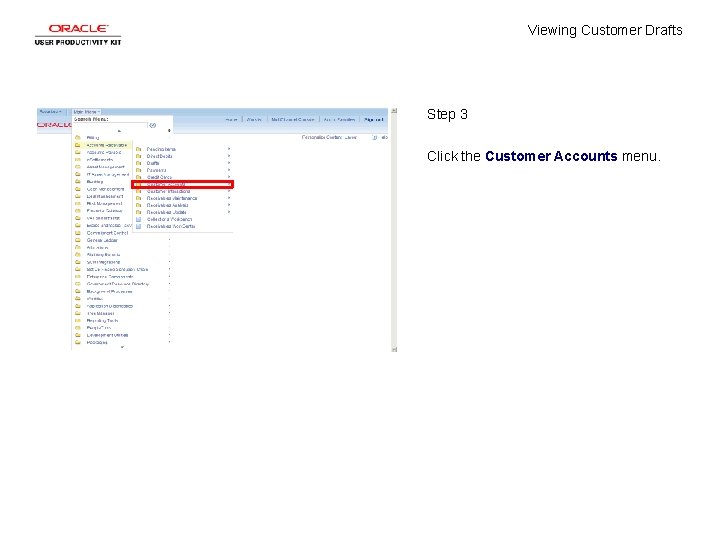Open Receivables Update folder
This screenshot has width=720, height=540.
(x=166, y=212)
